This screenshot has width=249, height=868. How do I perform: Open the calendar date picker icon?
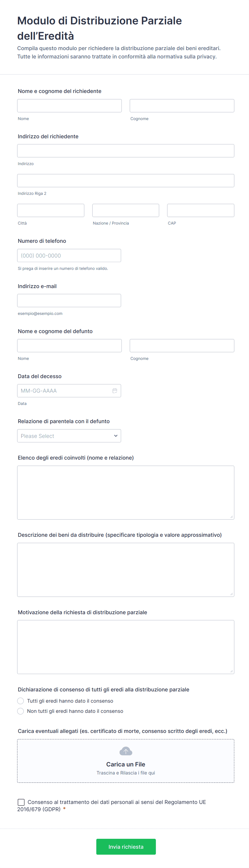click(x=115, y=390)
